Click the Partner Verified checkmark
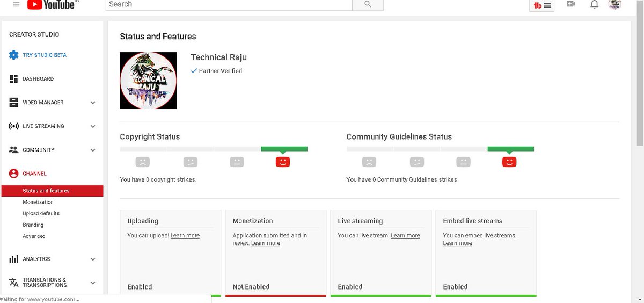 [x=194, y=71]
